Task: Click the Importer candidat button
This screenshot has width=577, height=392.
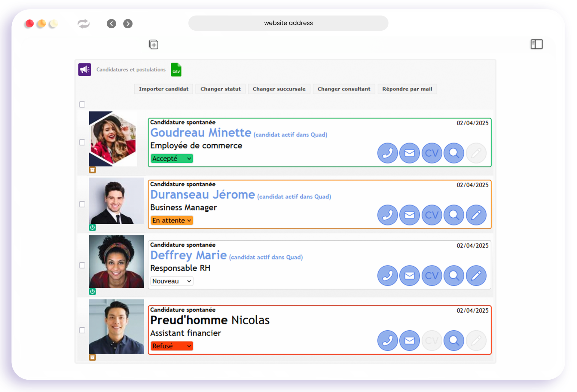Action: pyautogui.click(x=163, y=89)
